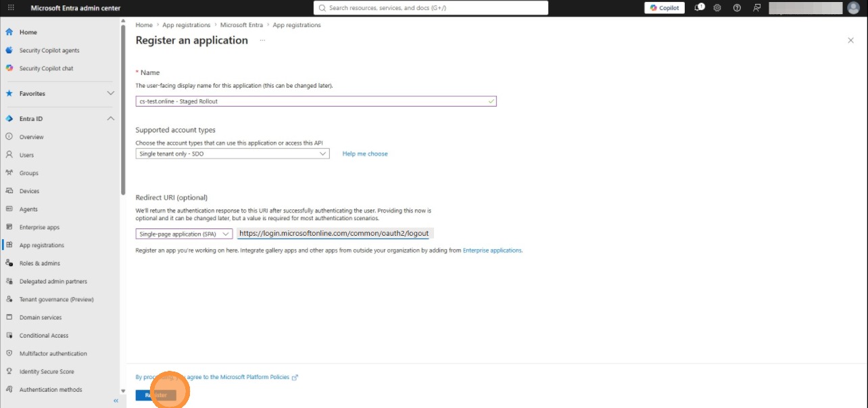Click Home breadcrumb link
Viewport: 868px width, 408px height.
coord(144,25)
